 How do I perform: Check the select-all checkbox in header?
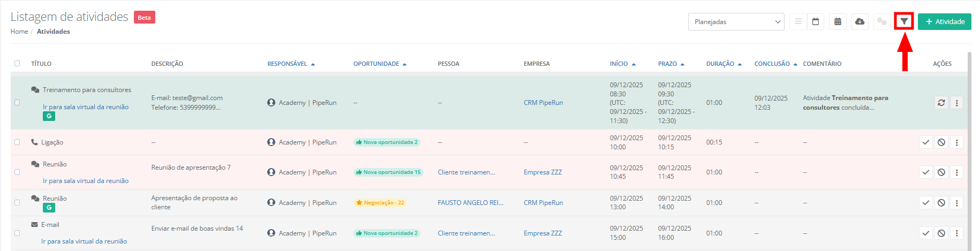click(x=17, y=64)
